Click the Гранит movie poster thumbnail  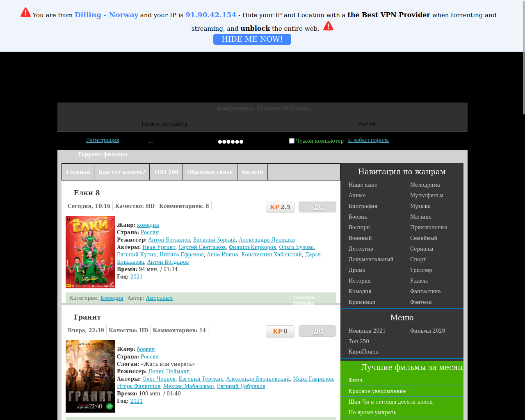pos(90,376)
